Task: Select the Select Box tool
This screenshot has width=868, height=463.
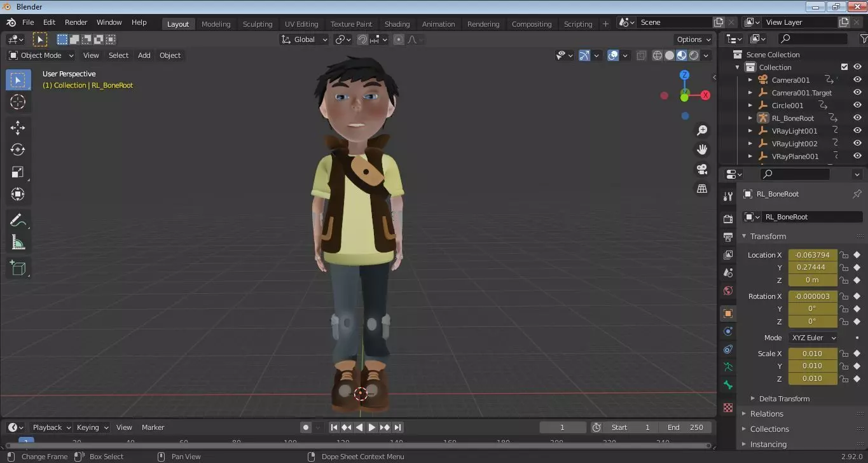Action: tap(18, 79)
